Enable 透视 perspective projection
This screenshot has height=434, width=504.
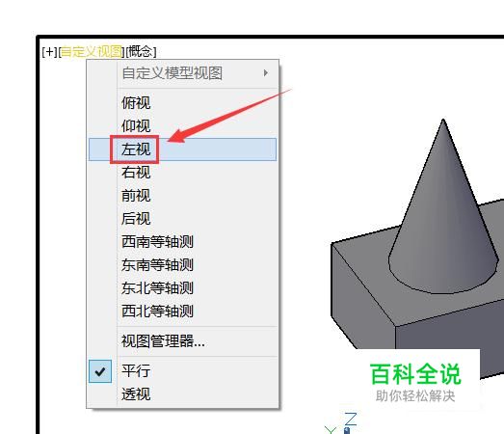pos(136,394)
